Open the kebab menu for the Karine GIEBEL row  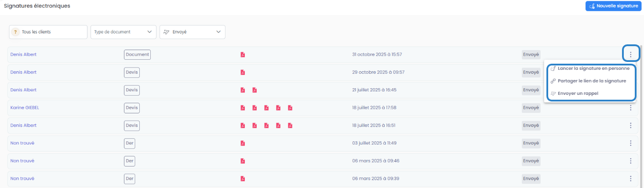coord(630,108)
